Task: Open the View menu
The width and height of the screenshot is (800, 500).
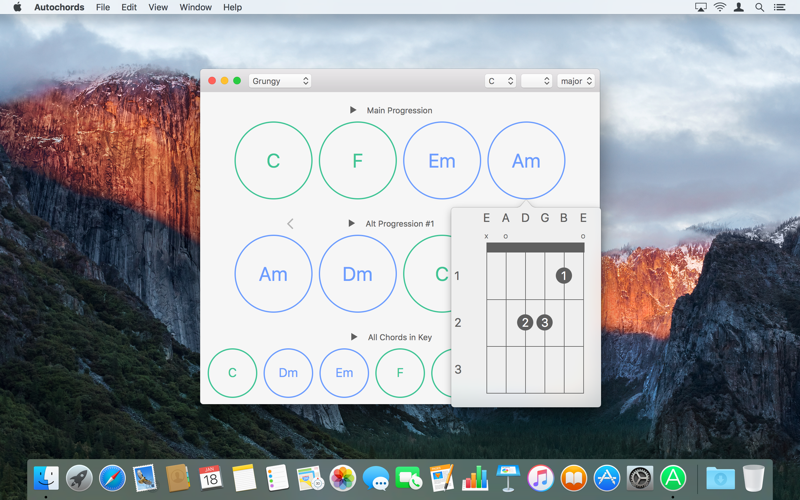Action: pyautogui.click(x=158, y=7)
